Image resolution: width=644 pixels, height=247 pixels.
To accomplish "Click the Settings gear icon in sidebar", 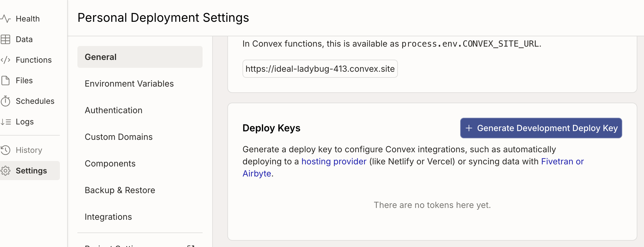I will click(6, 171).
